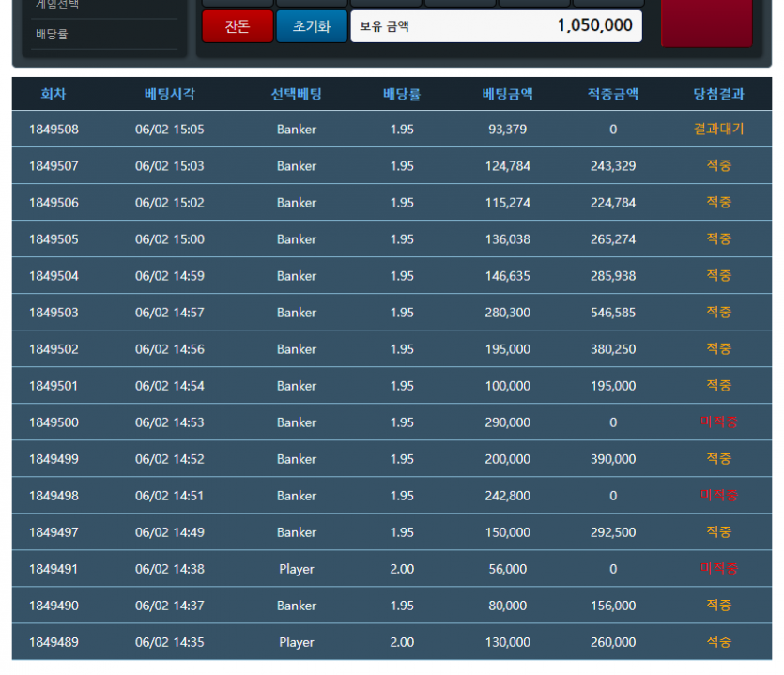Click 적중 result for round 1849489
The height and width of the screenshot is (675, 784).
718,641
